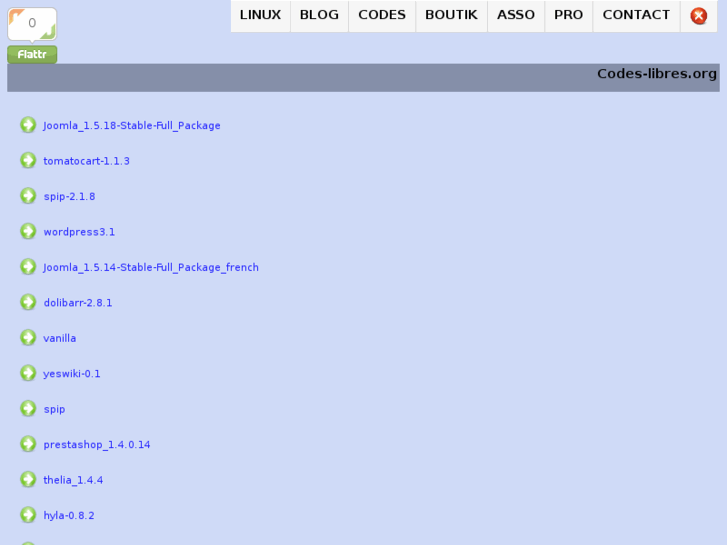Open the PRO menu item
The image size is (727, 545).
click(x=568, y=15)
